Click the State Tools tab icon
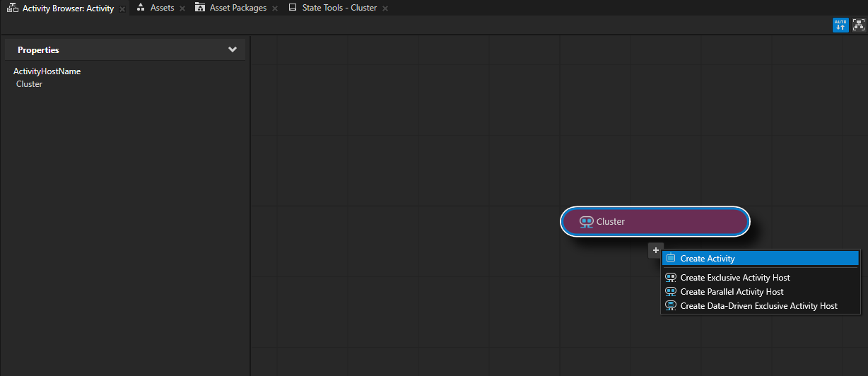 coord(293,8)
